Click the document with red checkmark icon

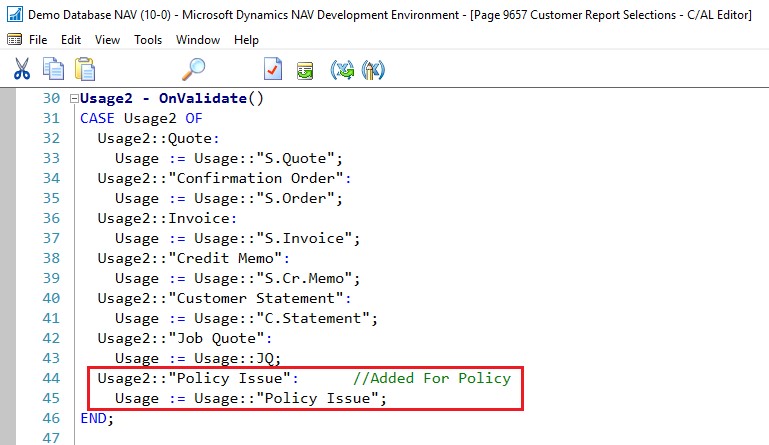click(x=273, y=69)
